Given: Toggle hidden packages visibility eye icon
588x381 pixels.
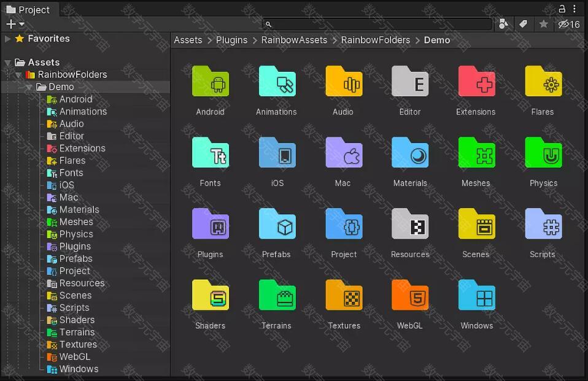Looking at the screenshot, I should 568,25.
